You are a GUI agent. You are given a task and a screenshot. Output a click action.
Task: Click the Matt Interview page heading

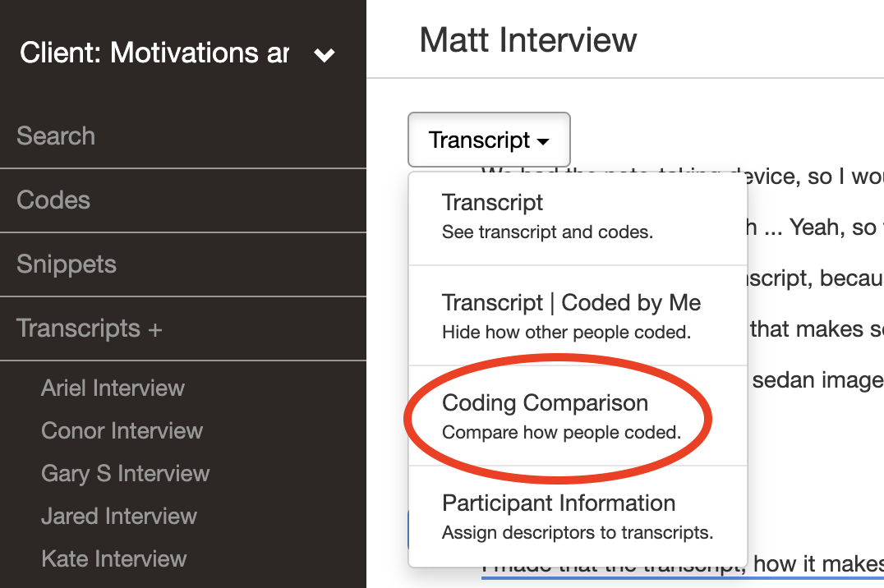coord(528,40)
